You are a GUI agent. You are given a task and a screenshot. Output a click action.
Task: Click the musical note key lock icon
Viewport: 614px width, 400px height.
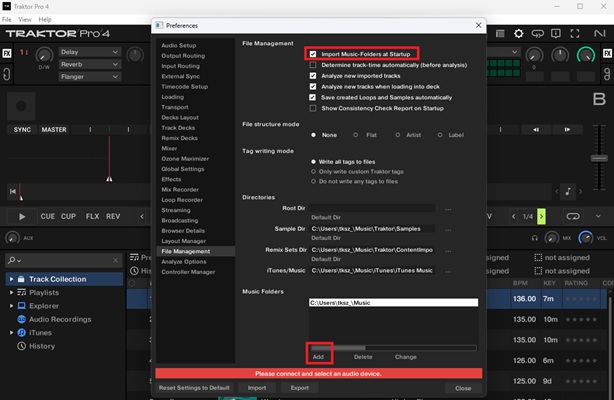568,191
